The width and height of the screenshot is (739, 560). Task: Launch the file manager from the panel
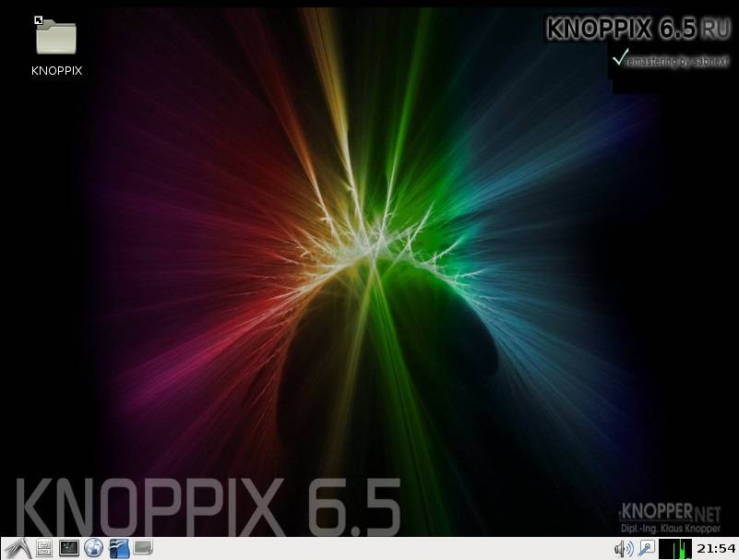[44, 549]
